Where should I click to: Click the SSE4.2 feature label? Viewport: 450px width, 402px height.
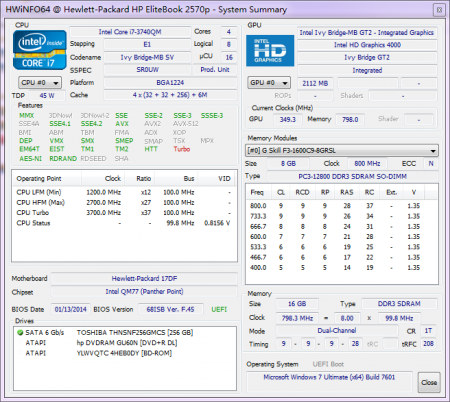tap(92, 124)
